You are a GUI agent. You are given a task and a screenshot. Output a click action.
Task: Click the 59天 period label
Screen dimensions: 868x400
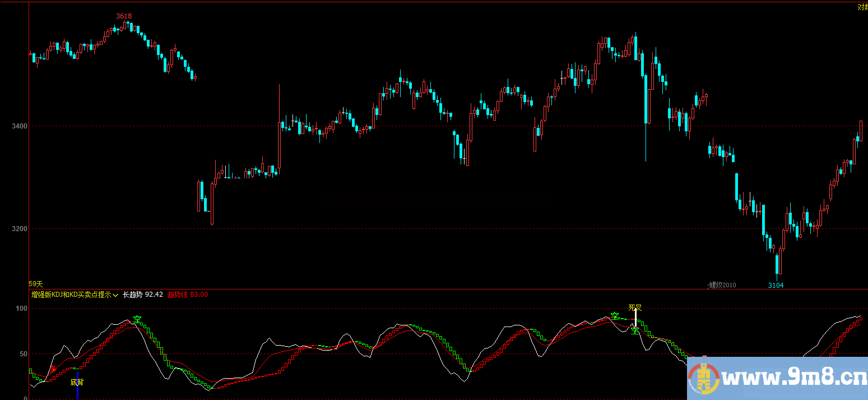pyautogui.click(x=36, y=284)
